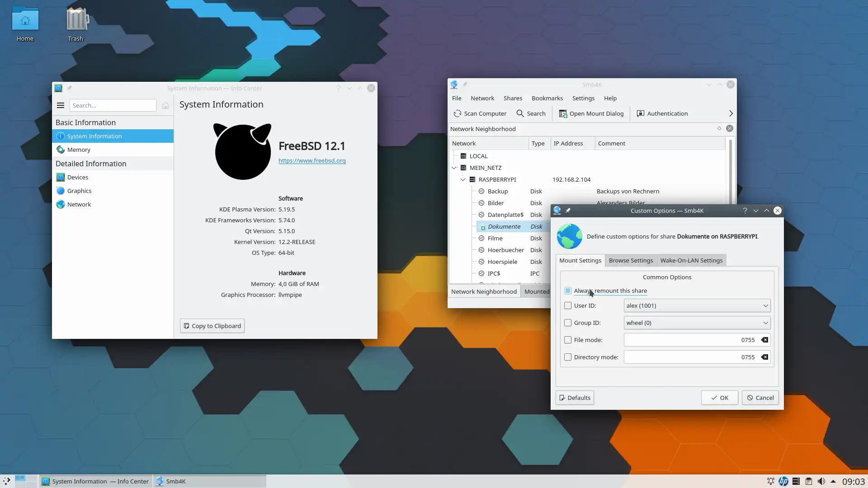Open the freebsd.org link
This screenshot has height=488, width=868.
[312, 160]
